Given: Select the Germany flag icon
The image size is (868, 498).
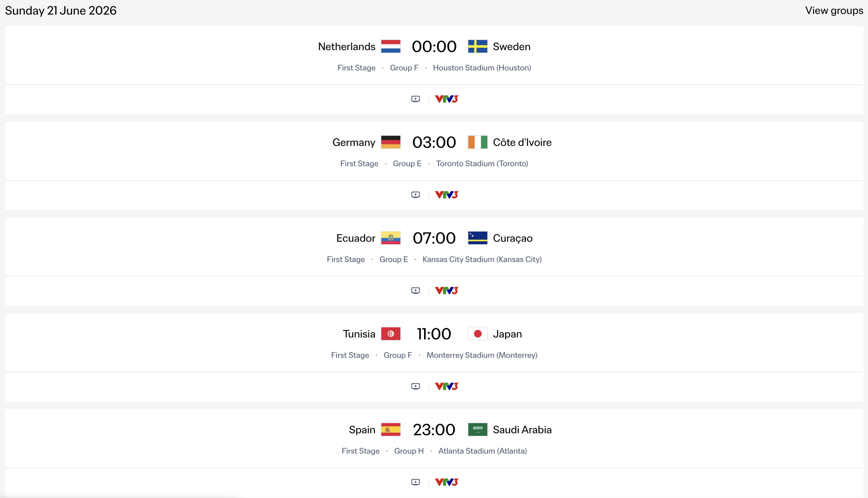Looking at the screenshot, I should click(391, 142).
